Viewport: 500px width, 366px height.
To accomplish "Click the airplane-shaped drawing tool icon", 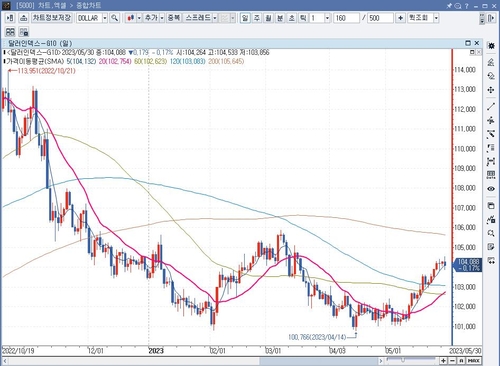I will [491, 120].
